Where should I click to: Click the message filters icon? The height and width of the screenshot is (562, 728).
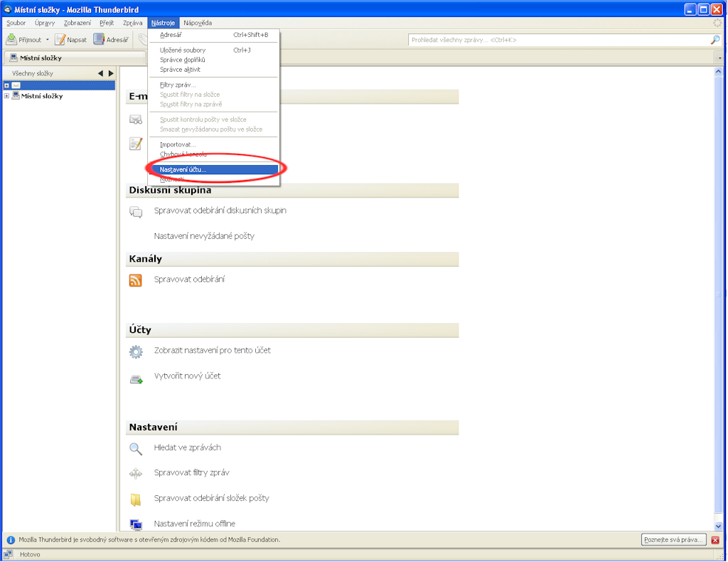click(x=136, y=474)
